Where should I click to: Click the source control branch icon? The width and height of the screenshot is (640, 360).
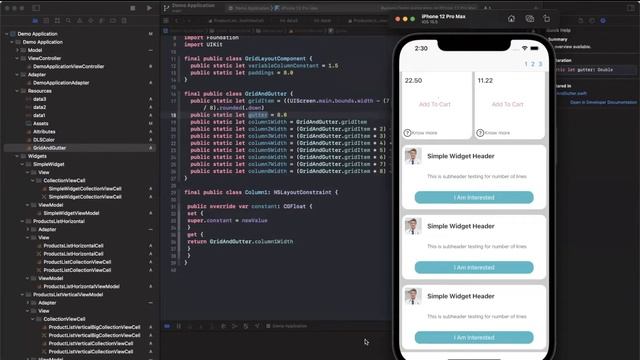point(166,8)
